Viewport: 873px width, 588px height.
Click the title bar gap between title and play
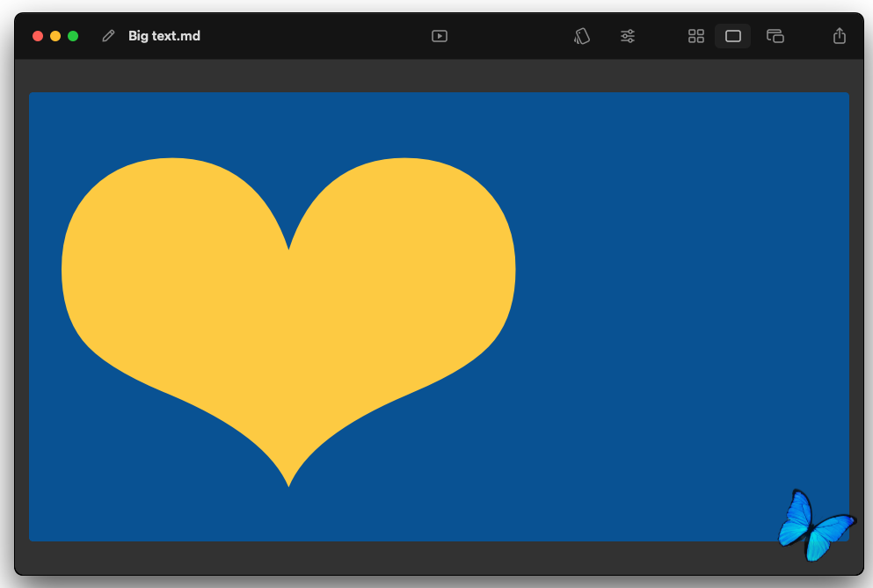[316, 36]
